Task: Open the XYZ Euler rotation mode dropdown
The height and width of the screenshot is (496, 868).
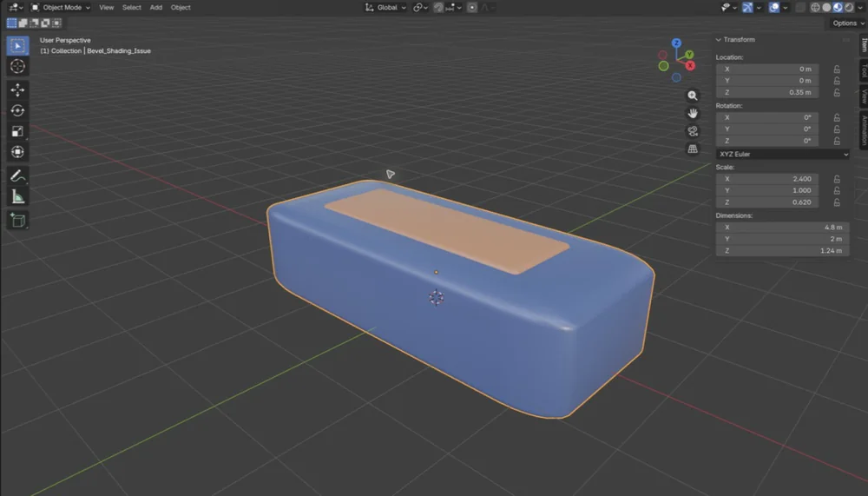Action: 783,154
